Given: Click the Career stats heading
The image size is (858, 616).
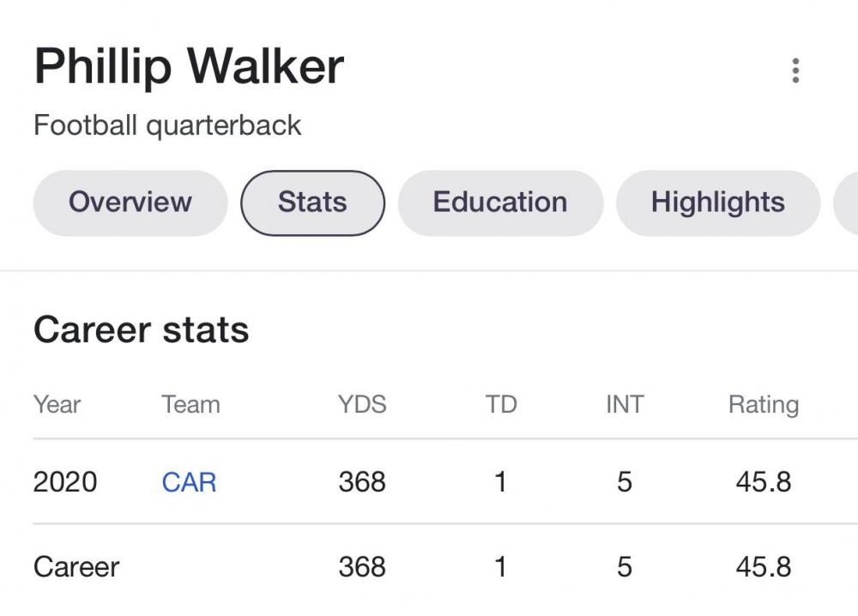Looking at the screenshot, I should [141, 329].
